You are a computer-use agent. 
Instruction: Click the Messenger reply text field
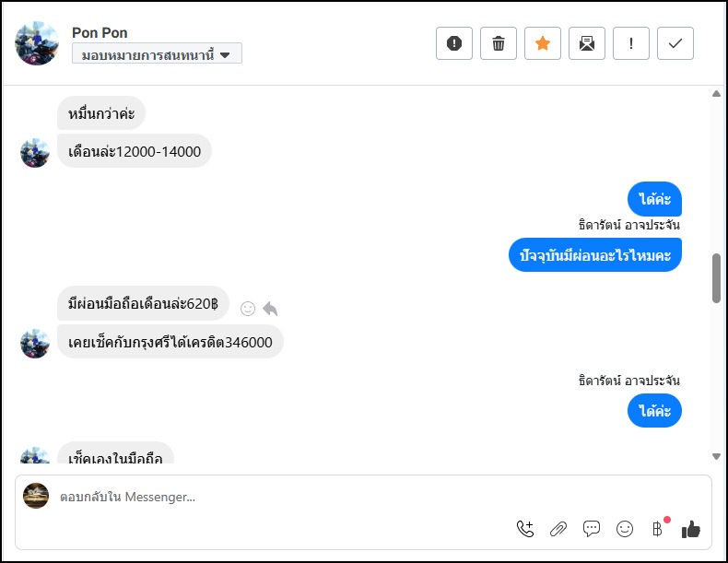[276, 498]
